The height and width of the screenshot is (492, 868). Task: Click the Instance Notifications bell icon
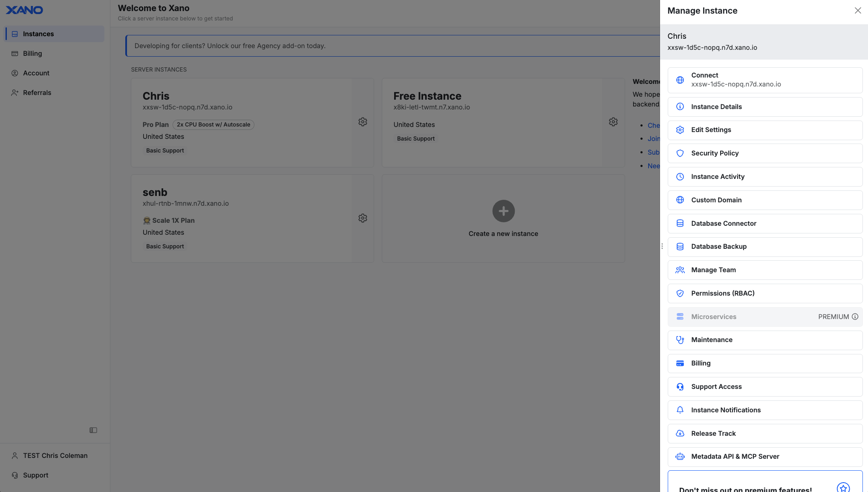pyautogui.click(x=680, y=410)
